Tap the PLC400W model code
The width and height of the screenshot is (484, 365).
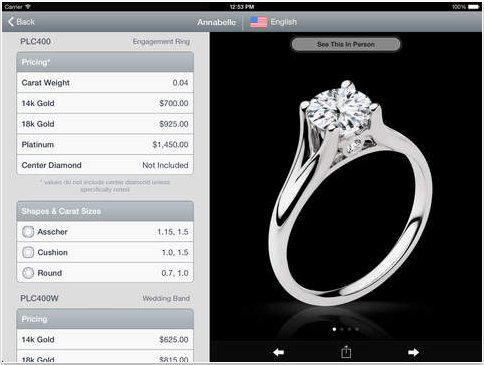39,298
